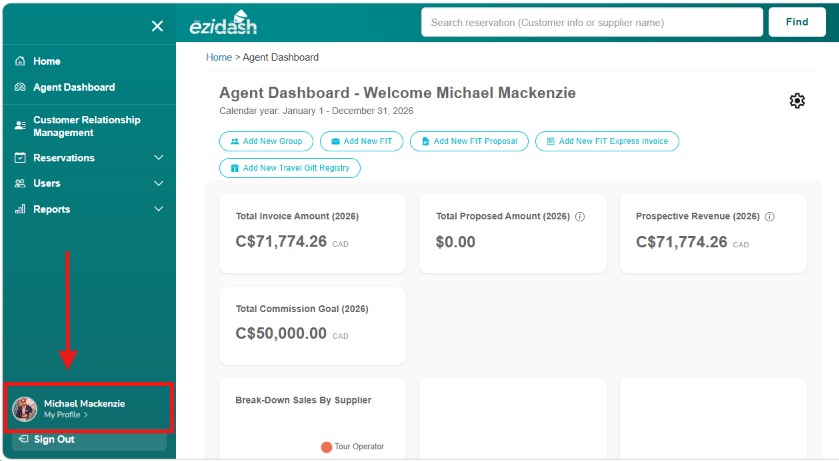
Task: Click Michael Mackenzie profile avatar
Action: (x=25, y=409)
